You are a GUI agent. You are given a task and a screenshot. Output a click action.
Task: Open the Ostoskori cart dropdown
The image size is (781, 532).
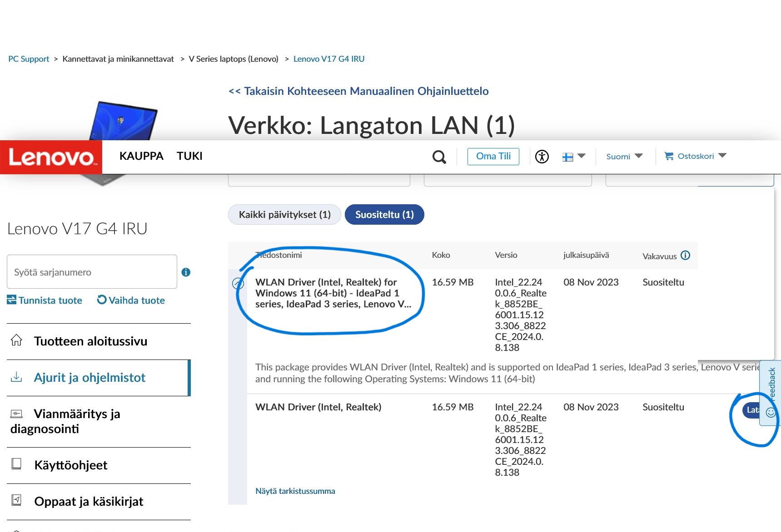pyautogui.click(x=695, y=156)
